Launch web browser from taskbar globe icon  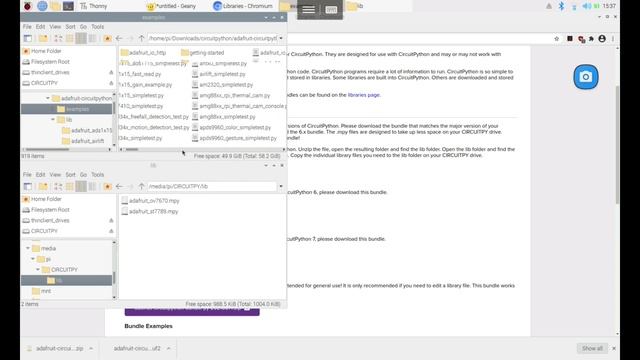[42, 6]
